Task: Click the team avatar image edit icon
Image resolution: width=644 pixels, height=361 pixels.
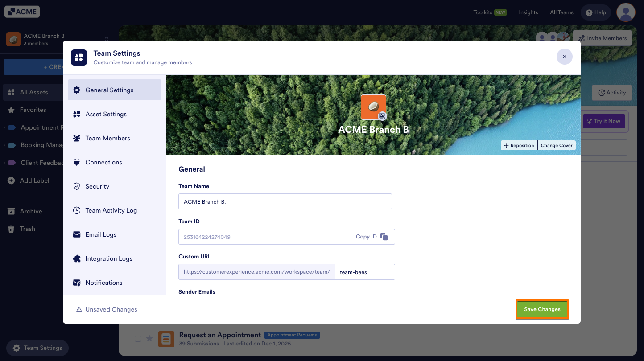Action: click(x=382, y=116)
